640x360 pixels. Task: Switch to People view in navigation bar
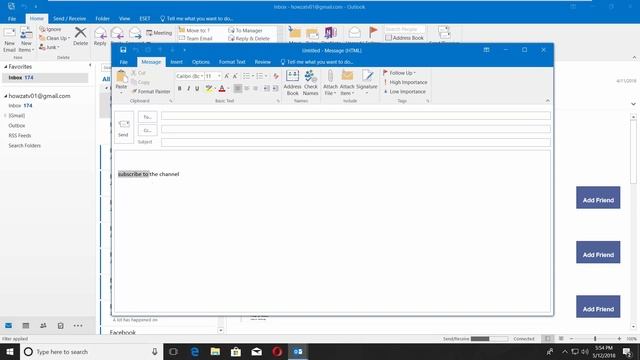[x=43, y=325]
